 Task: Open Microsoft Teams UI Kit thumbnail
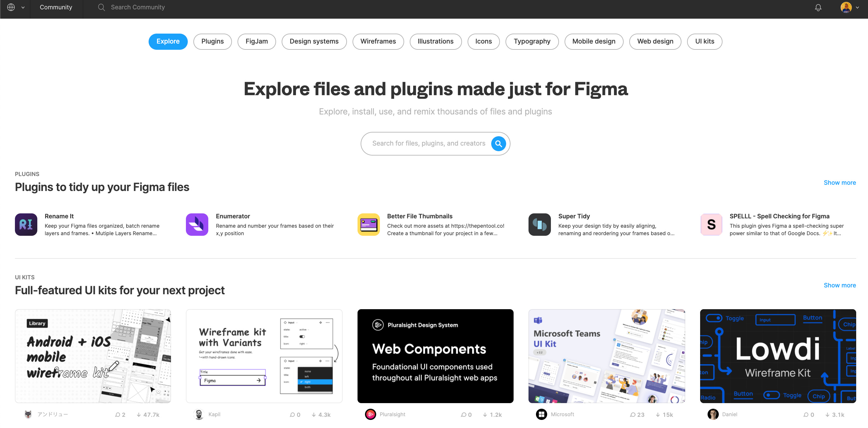pos(607,356)
